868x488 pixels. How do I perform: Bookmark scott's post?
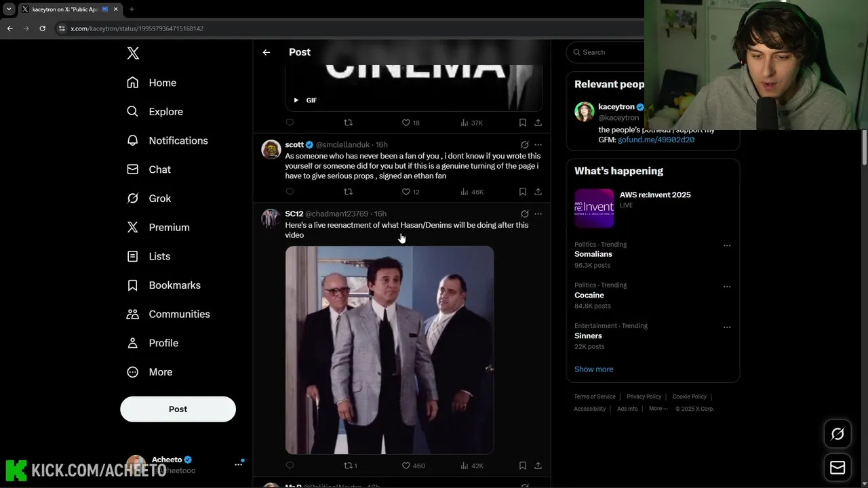pyautogui.click(x=522, y=192)
